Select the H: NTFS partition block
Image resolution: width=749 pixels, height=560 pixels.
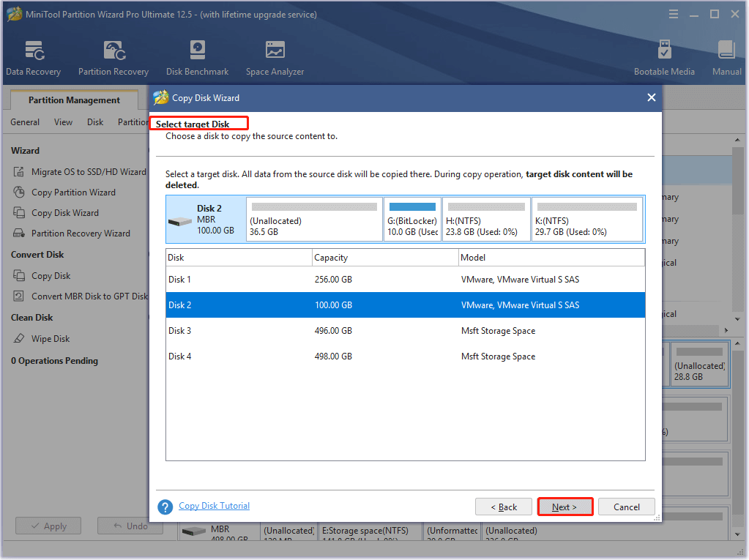coord(486,219)
